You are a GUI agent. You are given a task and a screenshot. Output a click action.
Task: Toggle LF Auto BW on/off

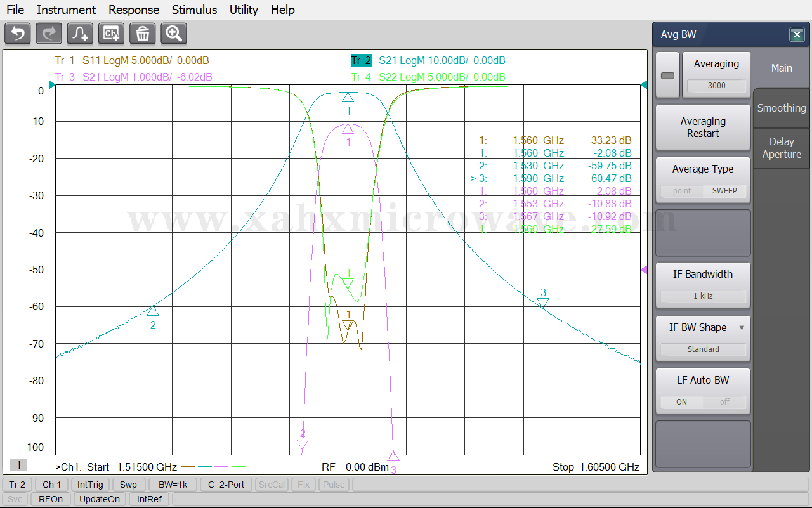pos(703,402)
